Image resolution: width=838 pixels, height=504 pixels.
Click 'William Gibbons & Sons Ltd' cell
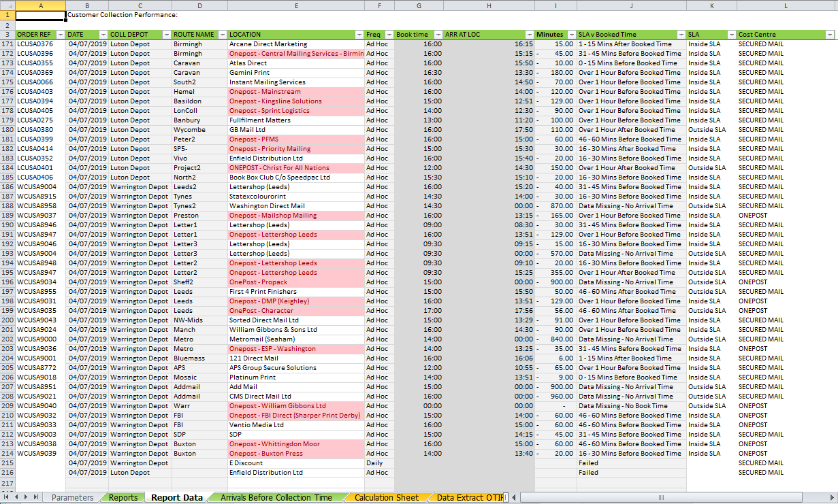point(296,330)
